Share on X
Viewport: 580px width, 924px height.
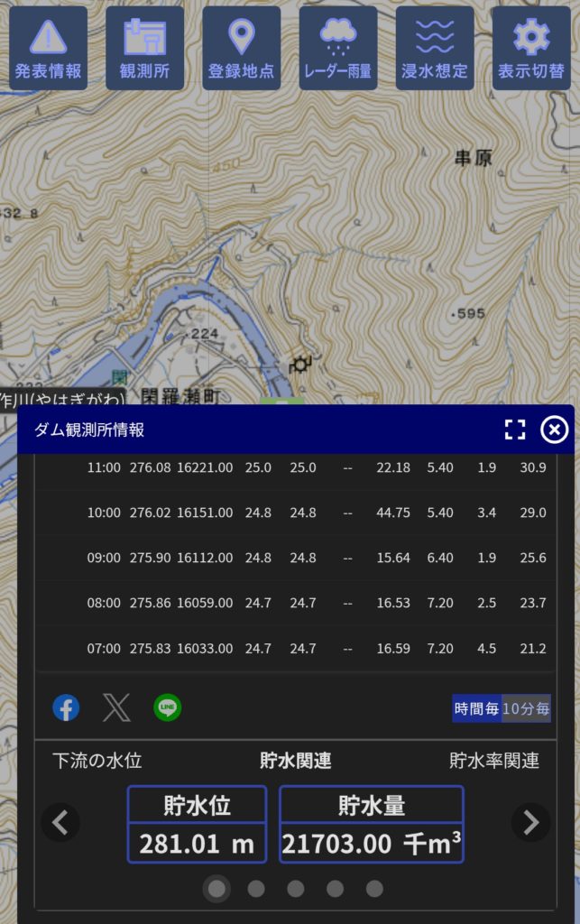pyautogui.click(x=116, y=708)
